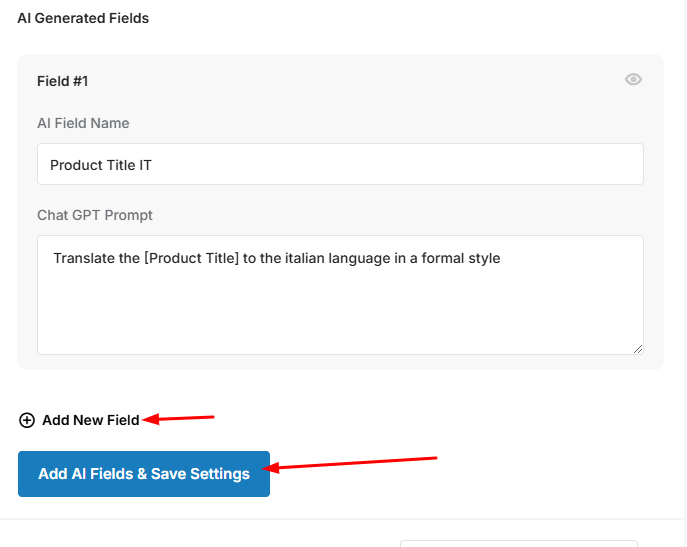Click the AI Generated Fields section title
Image resolution: width=687 pixels, height=547 pixels.
[83, 18]
